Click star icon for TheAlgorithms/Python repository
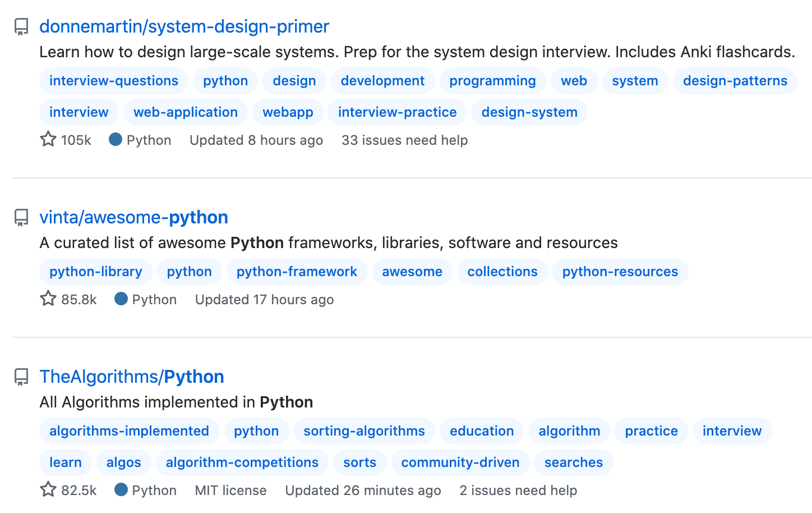812x513 pixels. (x=48, y=489)
